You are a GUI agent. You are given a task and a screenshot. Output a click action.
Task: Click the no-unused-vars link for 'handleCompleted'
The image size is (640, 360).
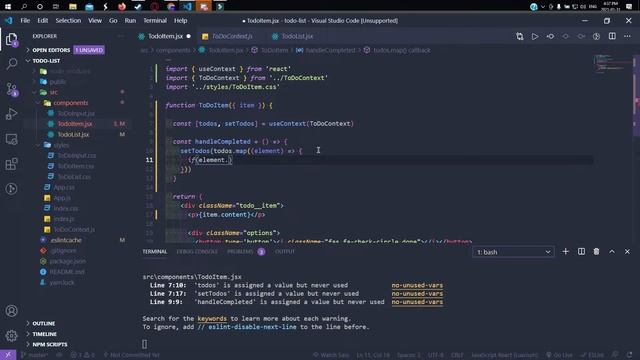click(x=417, y=302)
